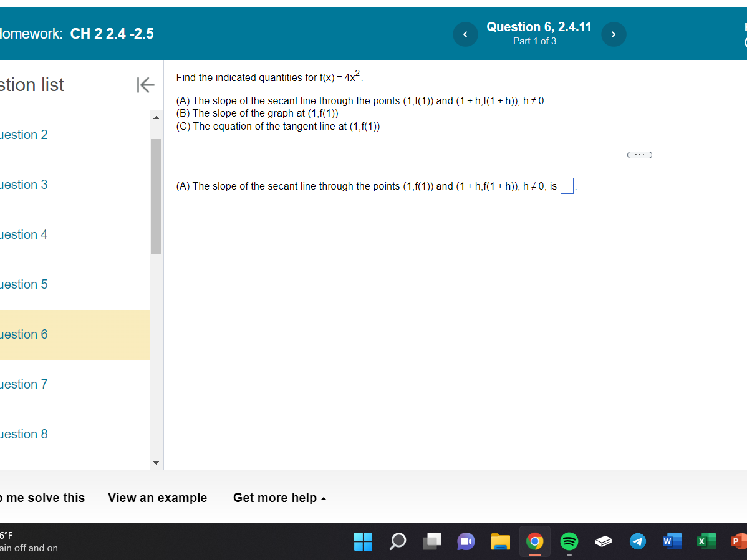Open Google Chrome from the taskbar
Screen dimensions: 747x560
point(535,541)
